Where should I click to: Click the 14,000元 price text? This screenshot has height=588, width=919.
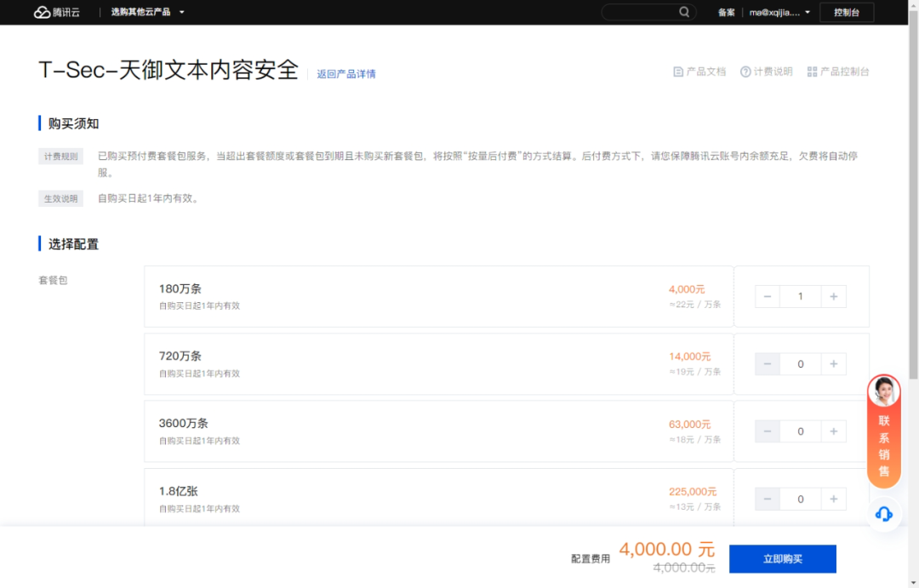click(x=690, y=357)
